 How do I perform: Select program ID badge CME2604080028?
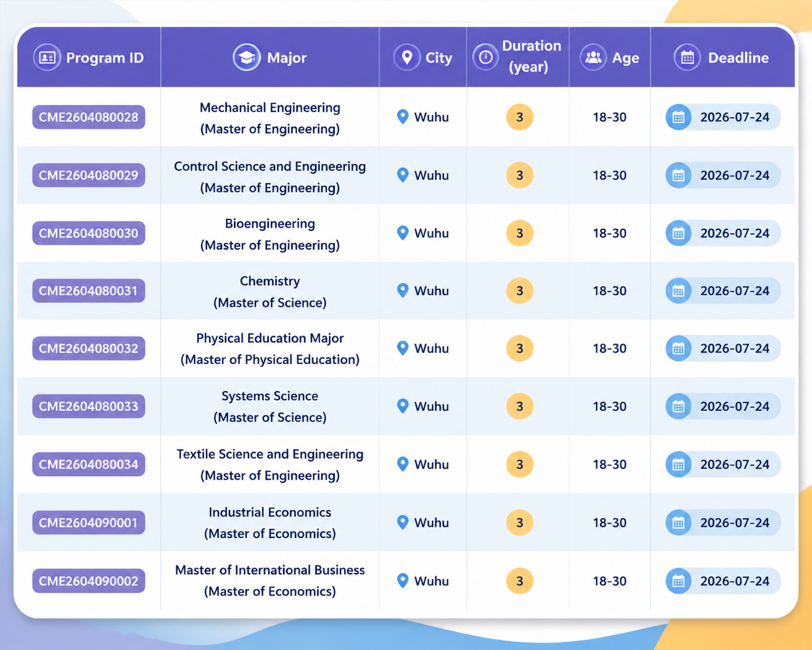click(x=89, y=117)
